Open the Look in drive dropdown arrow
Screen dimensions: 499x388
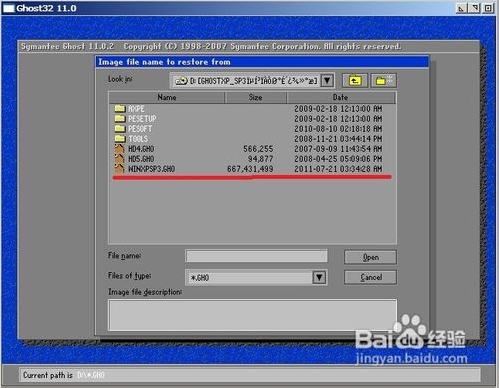327,81
